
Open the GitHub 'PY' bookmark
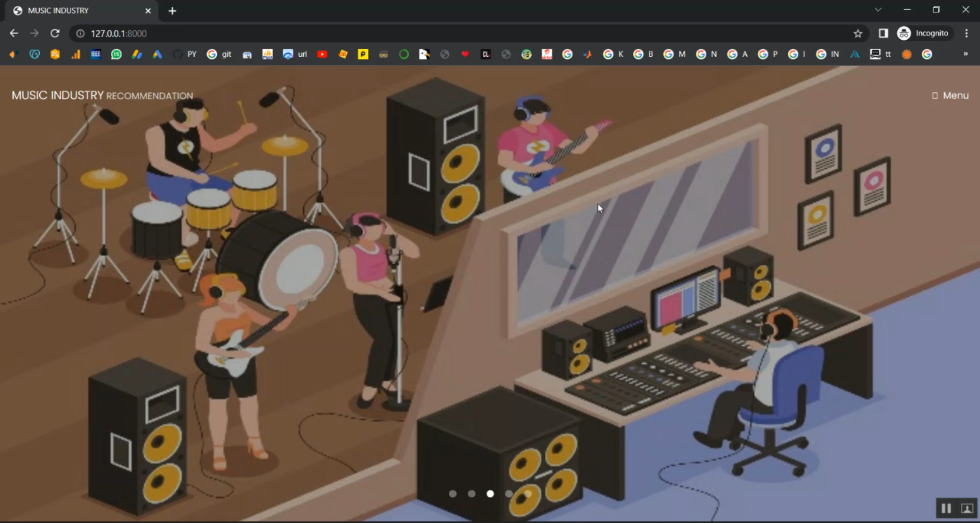click(184, 54)
